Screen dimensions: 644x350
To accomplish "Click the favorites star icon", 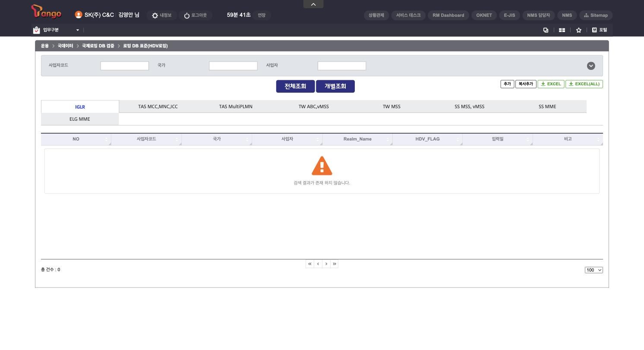I will click(x=579, y=30).
